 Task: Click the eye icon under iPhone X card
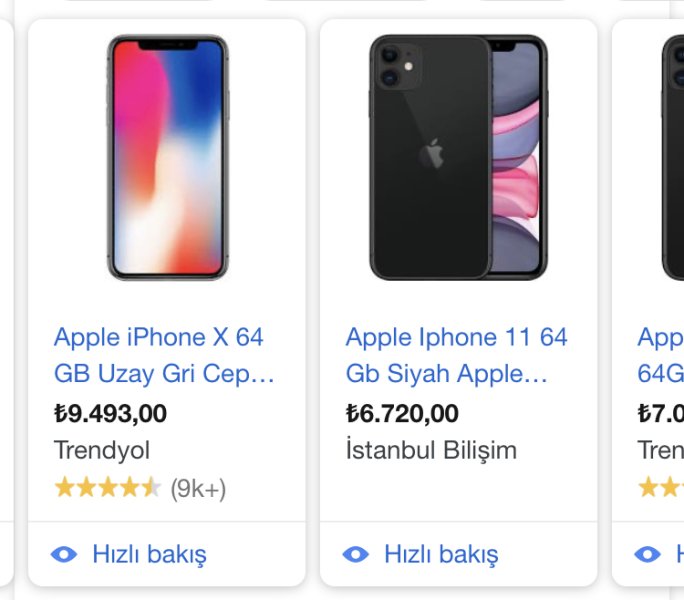point(64,554)
